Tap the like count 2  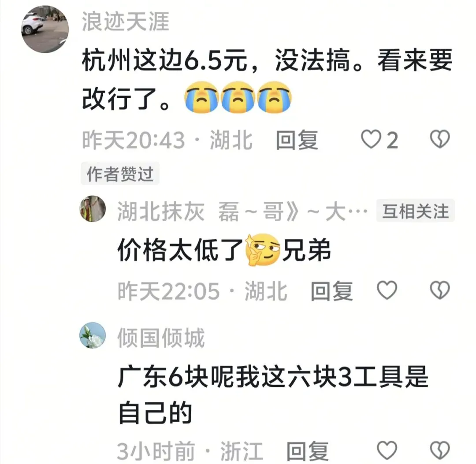tap(392, 140)
